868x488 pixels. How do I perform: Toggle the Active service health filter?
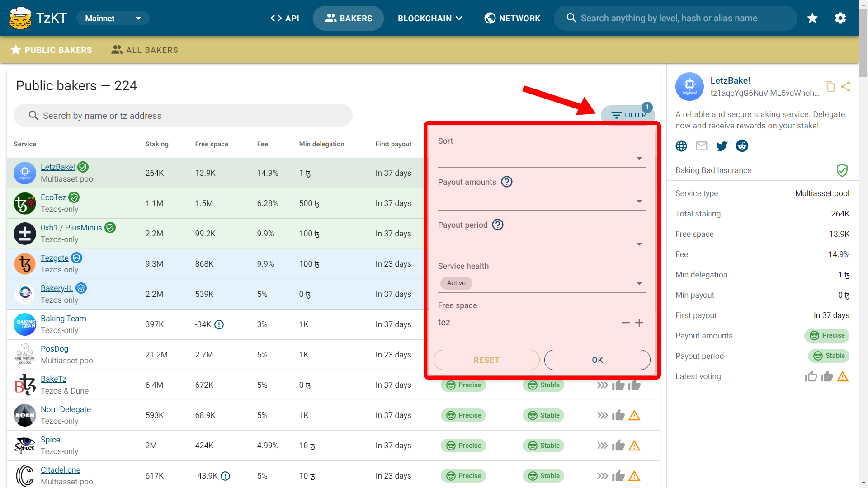point(456,283)
